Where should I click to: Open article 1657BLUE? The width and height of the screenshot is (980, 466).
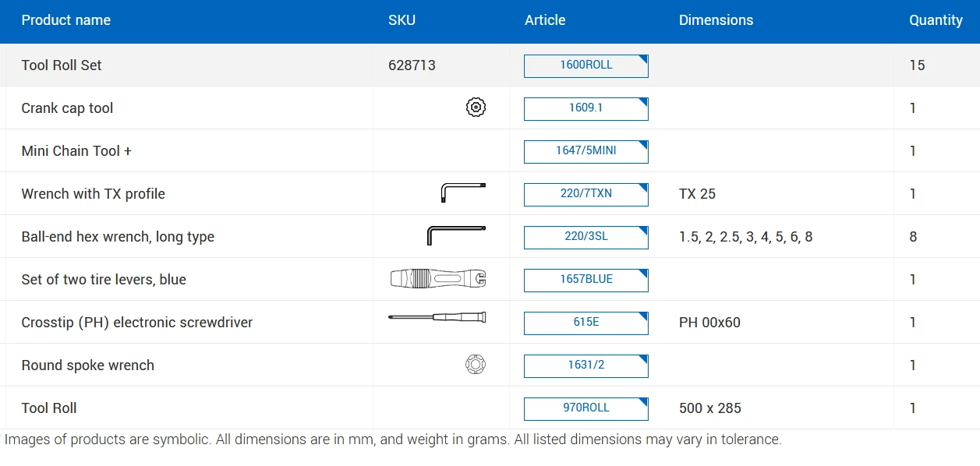tap(586, 280)
